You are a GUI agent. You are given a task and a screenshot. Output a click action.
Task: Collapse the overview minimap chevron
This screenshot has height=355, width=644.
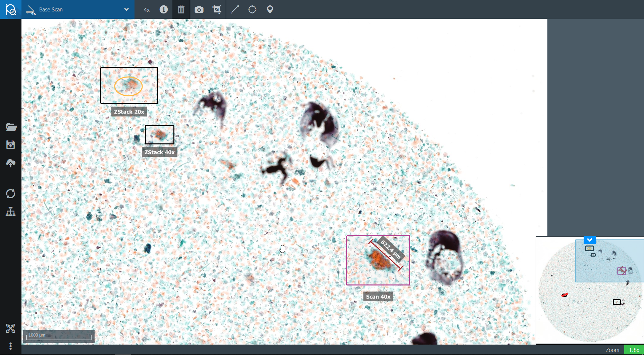click(589, 240)
